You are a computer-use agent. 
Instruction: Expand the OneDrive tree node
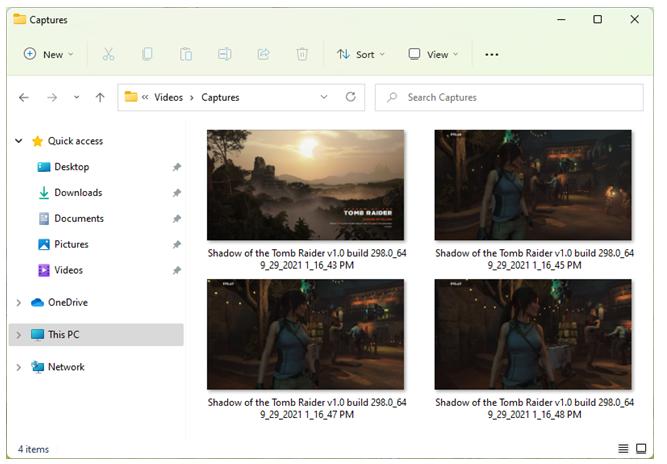(18, 302)
